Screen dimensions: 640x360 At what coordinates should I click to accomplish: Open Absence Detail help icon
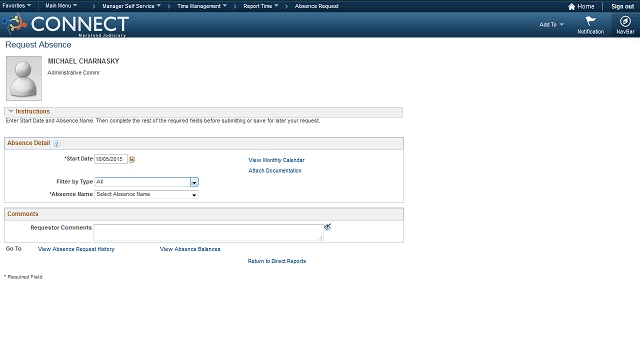tap(56, 144)
